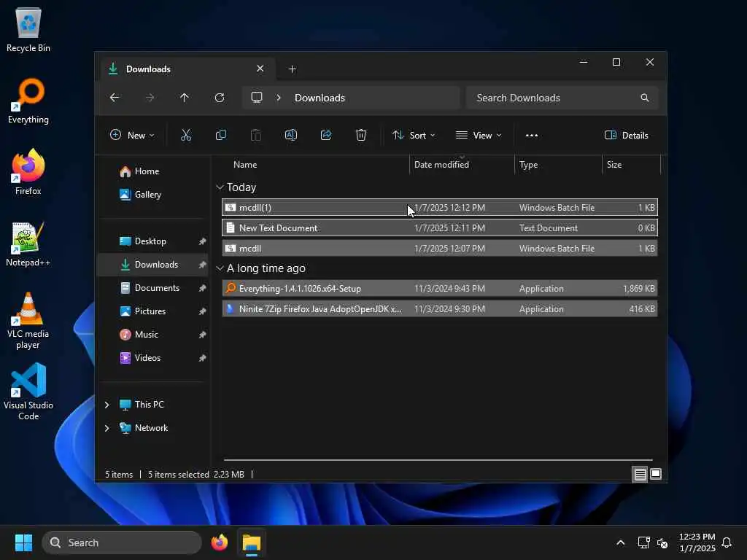The height and width of the screenshot is (560, 747).
Task: Select New Text Document file
Action: (440, 228)
